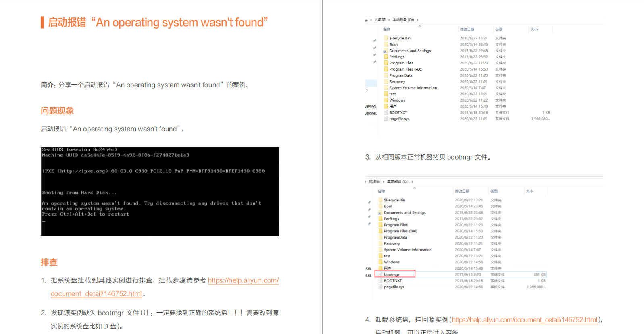This screenshot has width=644, height=334.
Task: Click the BOOTNXT file icon in the top explorer
Action: (x=386, y=112)
